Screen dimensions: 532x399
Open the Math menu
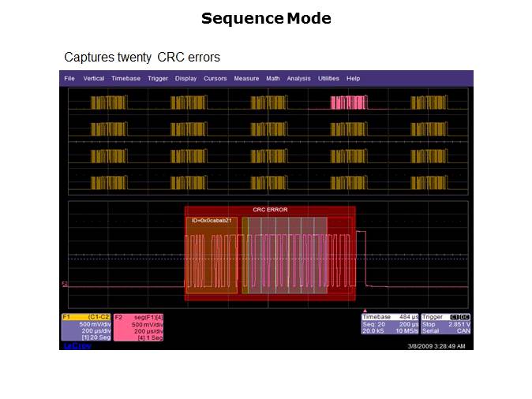(x=273, y=79)
